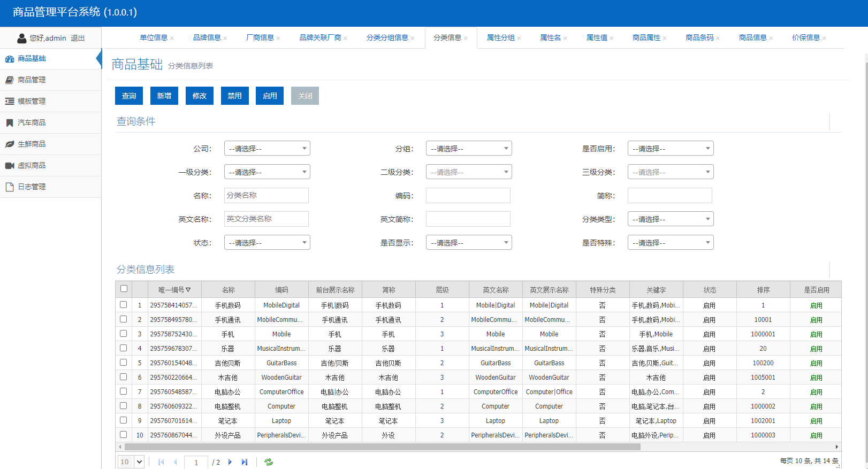Viewport: 868px width, 469px height.
Task: Focus the 名称 input field
Action: click(267, 196)
